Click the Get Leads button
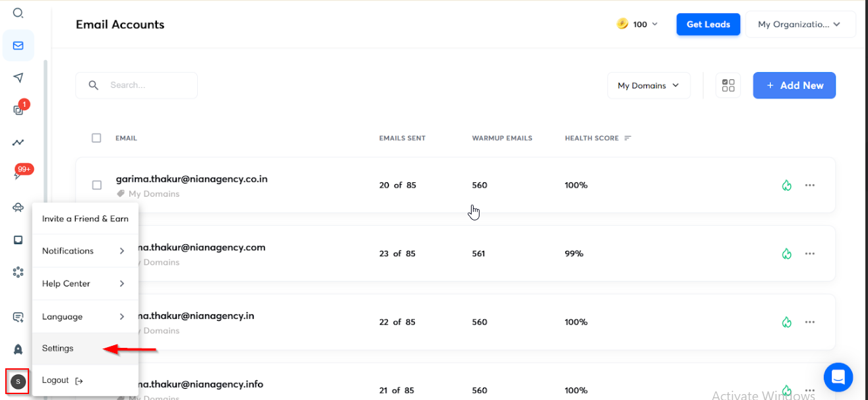Image resolution: width=868 pixels, height=400 pixels. [x=708, y=24]
